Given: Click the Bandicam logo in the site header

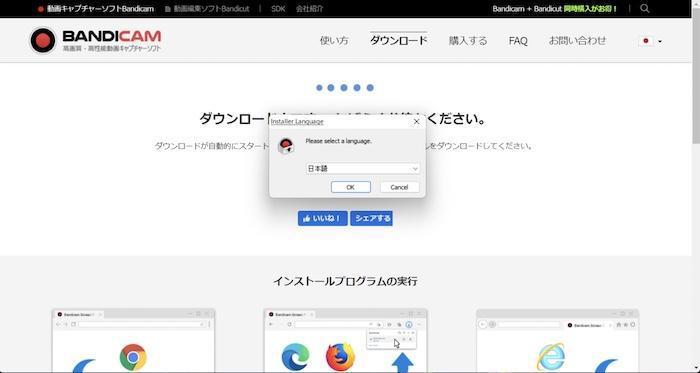Looking at the screenshot, I should click(x=95, y=40).
